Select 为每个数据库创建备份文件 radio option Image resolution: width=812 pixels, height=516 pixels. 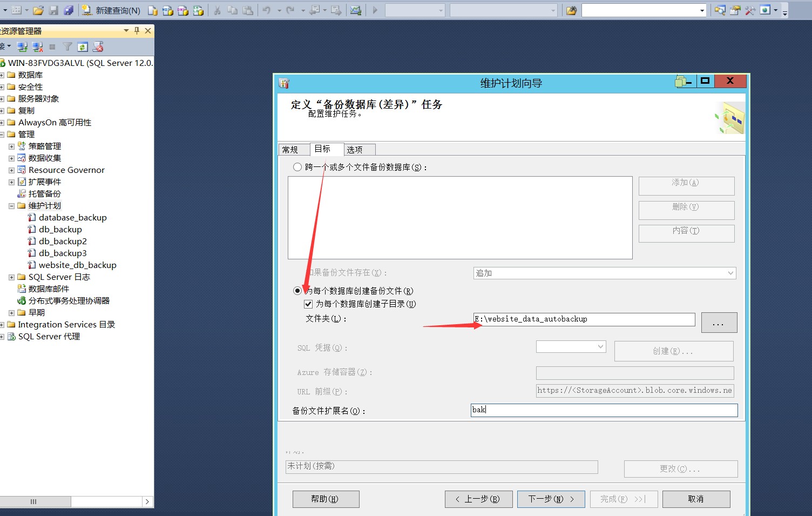(297, 290)
